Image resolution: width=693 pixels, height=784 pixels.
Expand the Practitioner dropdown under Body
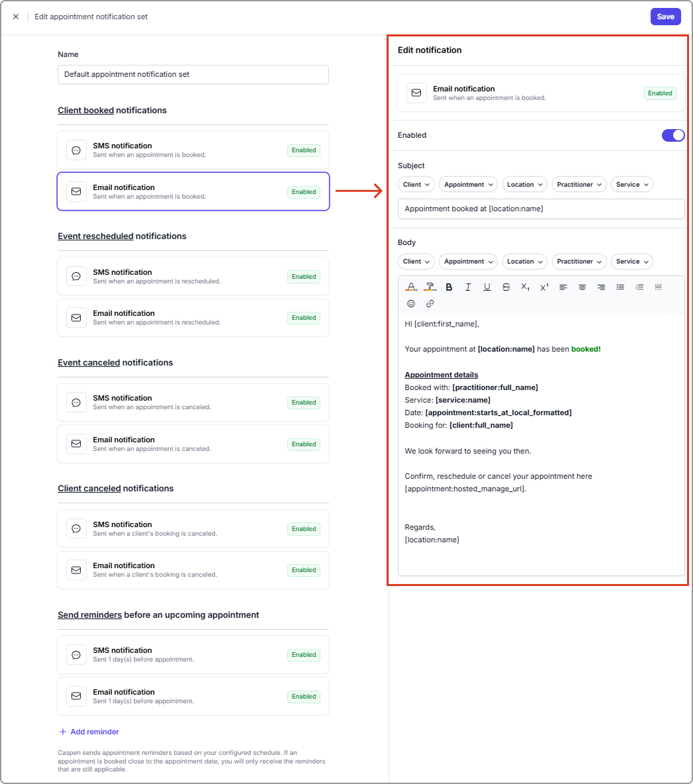point(579,262)
